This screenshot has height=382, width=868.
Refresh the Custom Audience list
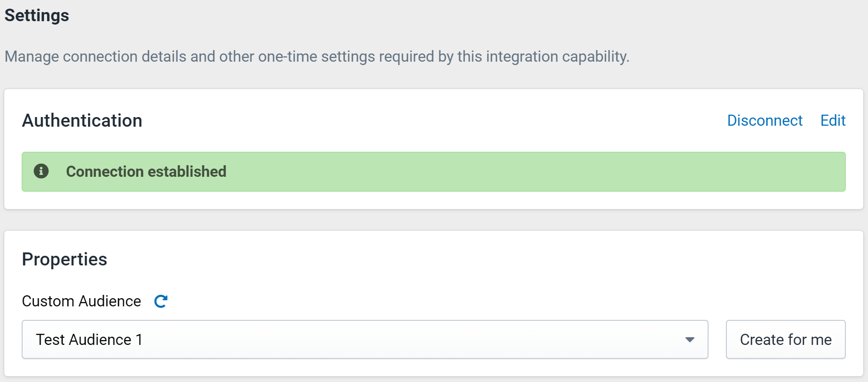[161, 302]
